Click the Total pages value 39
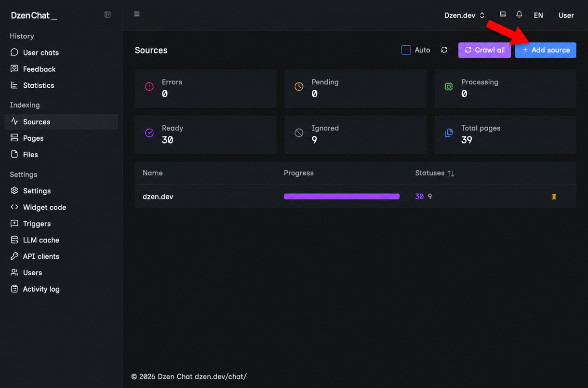The image size is (588, 388). click(x=467, y=140)
